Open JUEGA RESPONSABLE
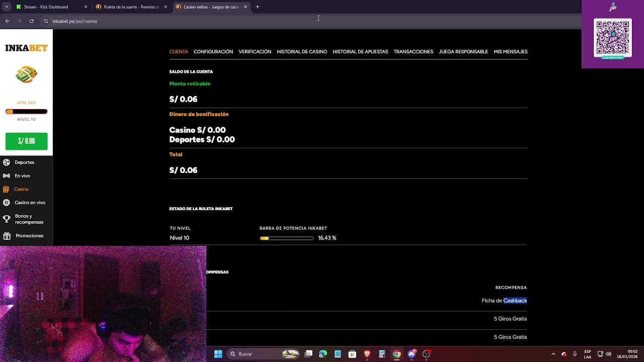 pos(463,52)
